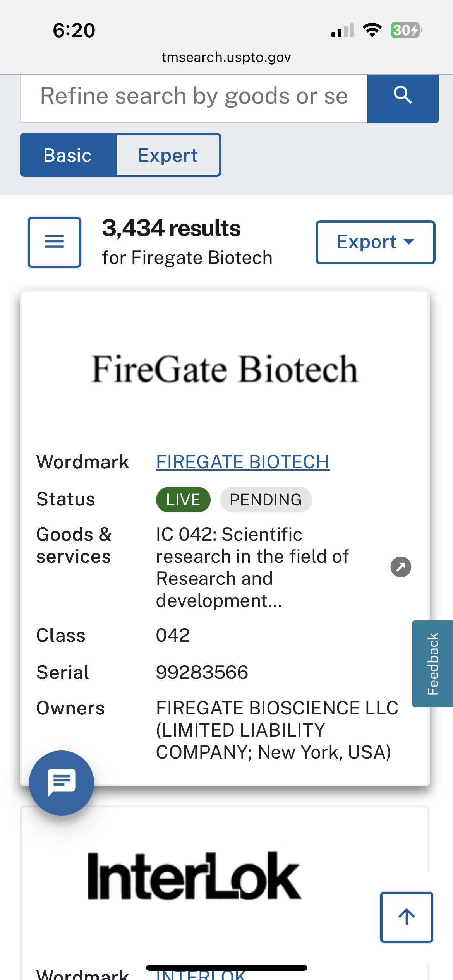Expand goods and services arrow icon
Image resolution: width=453 pixels, height=980 pixels.
point(401,567)
